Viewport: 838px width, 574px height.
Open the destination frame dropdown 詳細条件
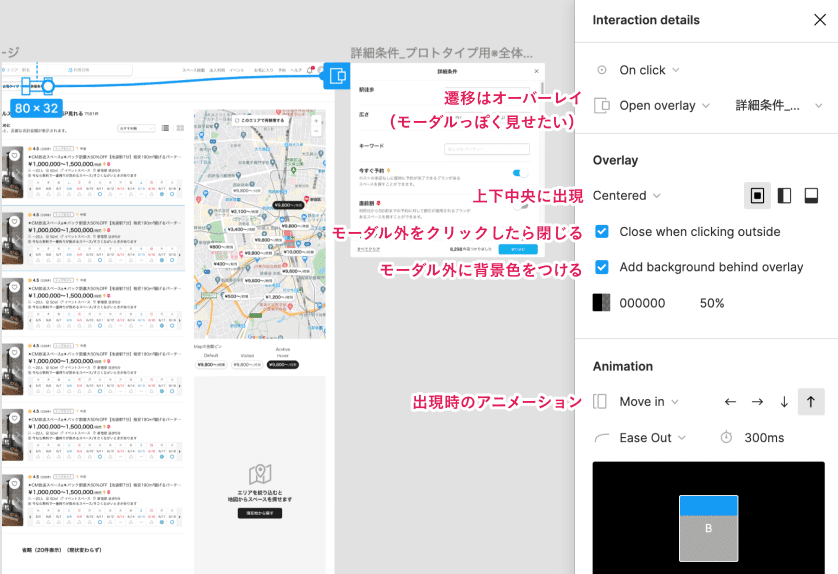pos(779,106)
